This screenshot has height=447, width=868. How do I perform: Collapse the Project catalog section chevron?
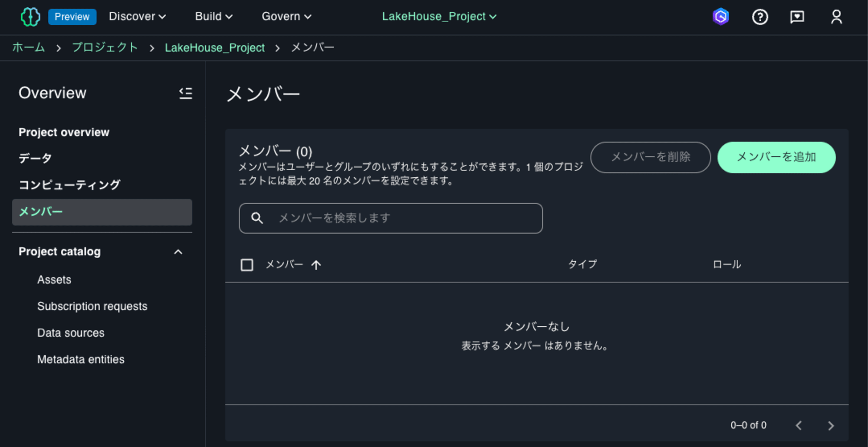point(178,252)
